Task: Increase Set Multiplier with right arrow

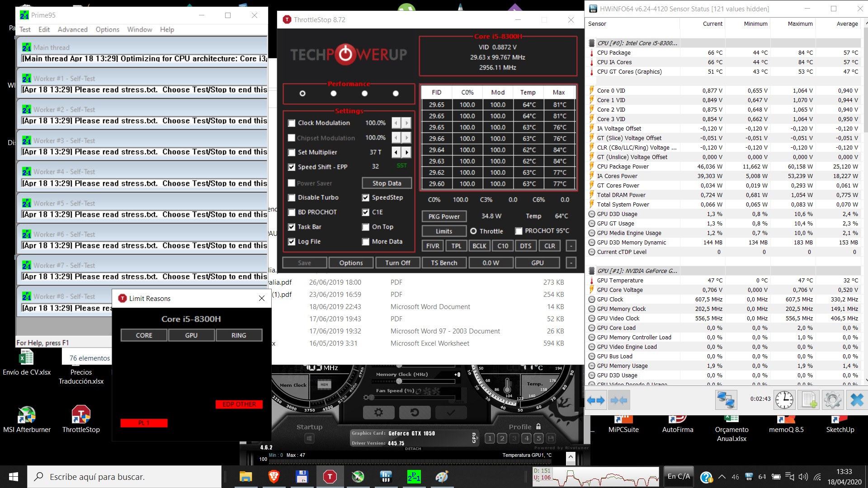Action: [x=406, y=152]
